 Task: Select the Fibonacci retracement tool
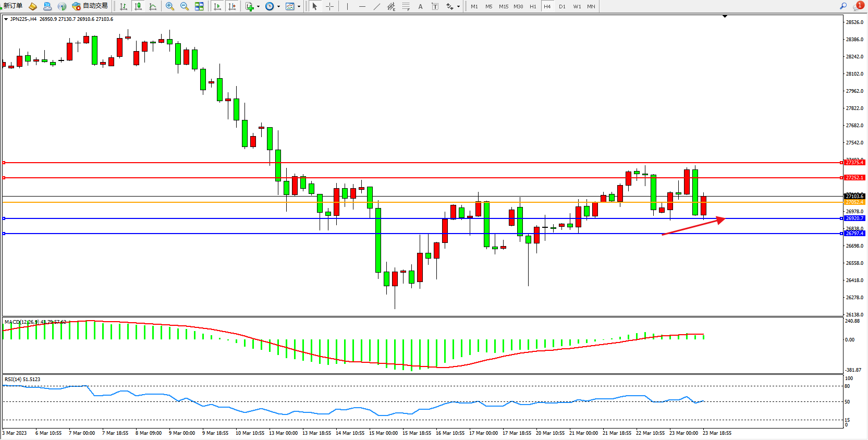coord(406,6)
